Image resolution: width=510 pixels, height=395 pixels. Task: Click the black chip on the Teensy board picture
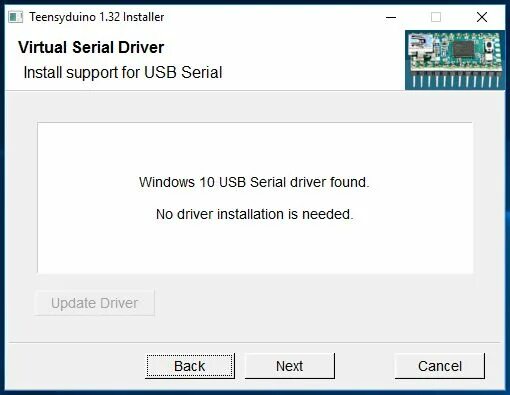(x=463, y=49)
